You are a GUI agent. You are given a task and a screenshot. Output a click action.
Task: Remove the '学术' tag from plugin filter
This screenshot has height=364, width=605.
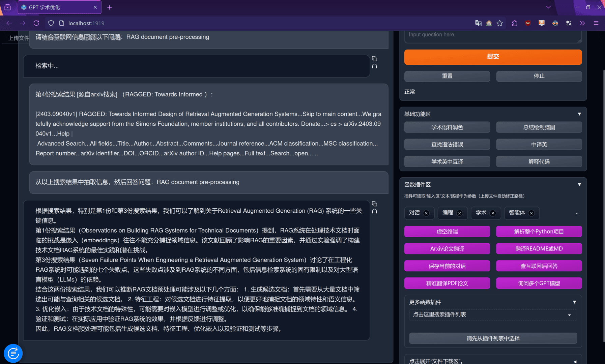(x=493, y=213)
